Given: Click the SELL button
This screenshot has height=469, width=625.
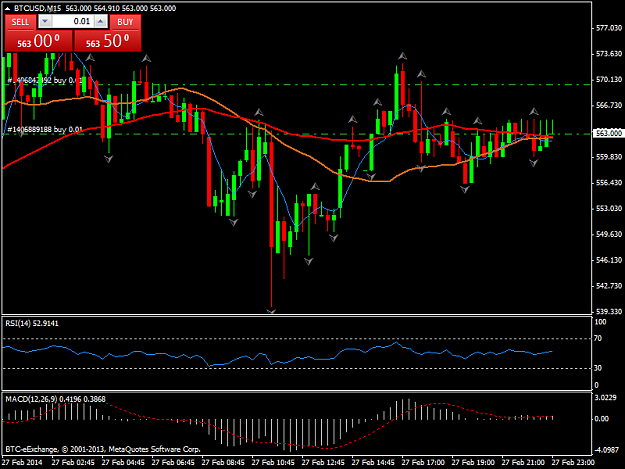Looking at the screenshot, I should coord(20,22).
